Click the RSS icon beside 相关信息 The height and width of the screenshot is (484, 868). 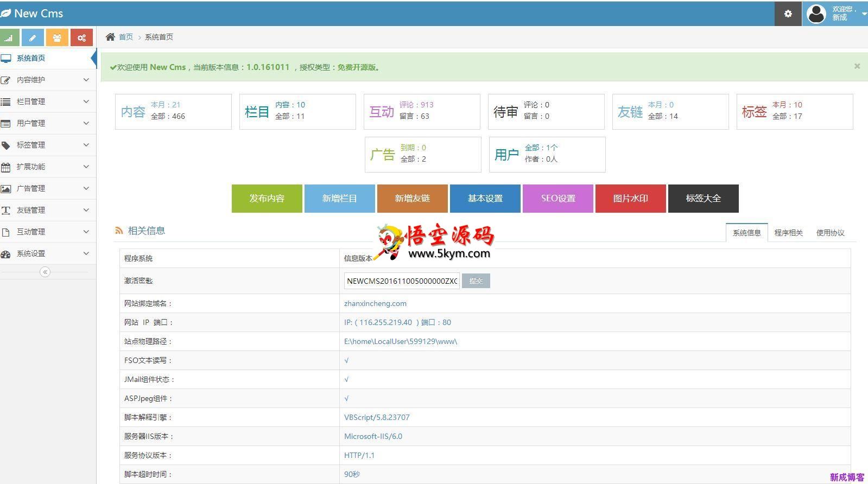coord(119,231)
